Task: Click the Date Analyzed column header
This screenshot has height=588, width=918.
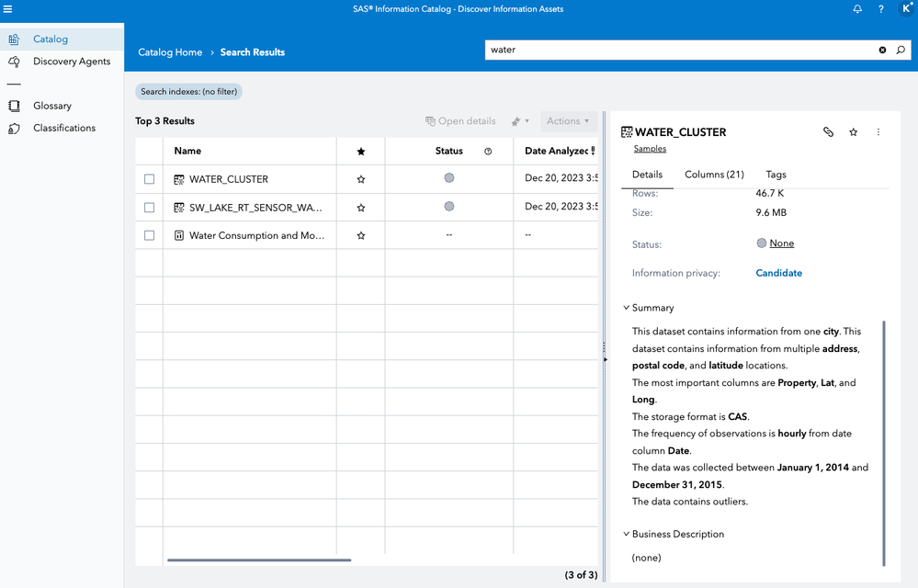Action: tap(556, 151)
